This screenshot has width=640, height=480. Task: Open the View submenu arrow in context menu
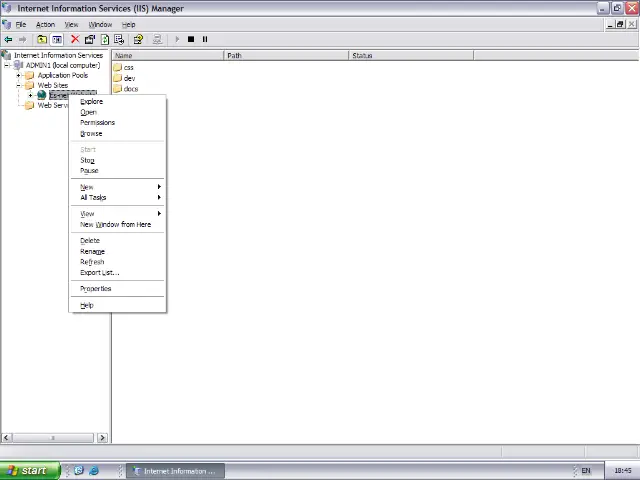coord(159,213)
